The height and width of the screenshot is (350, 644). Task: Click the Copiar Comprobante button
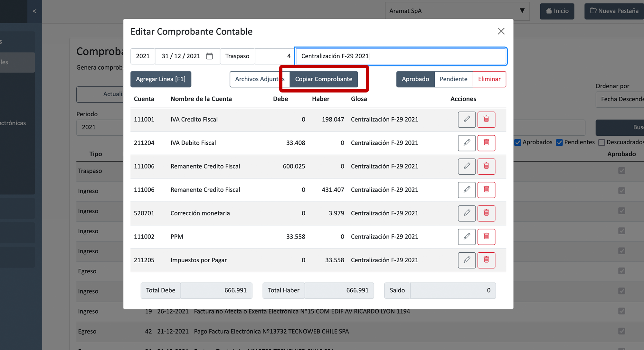(324, 79)
